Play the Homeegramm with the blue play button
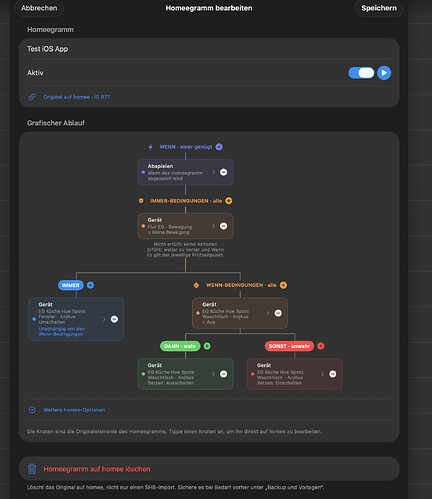Screen dimensions: 432x499 (x=384, y=73)
